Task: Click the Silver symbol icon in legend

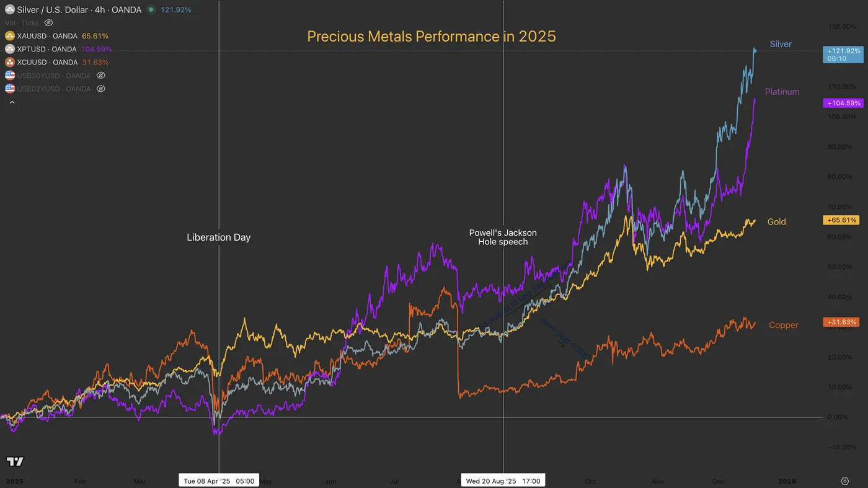Action: tap(10, 10)
